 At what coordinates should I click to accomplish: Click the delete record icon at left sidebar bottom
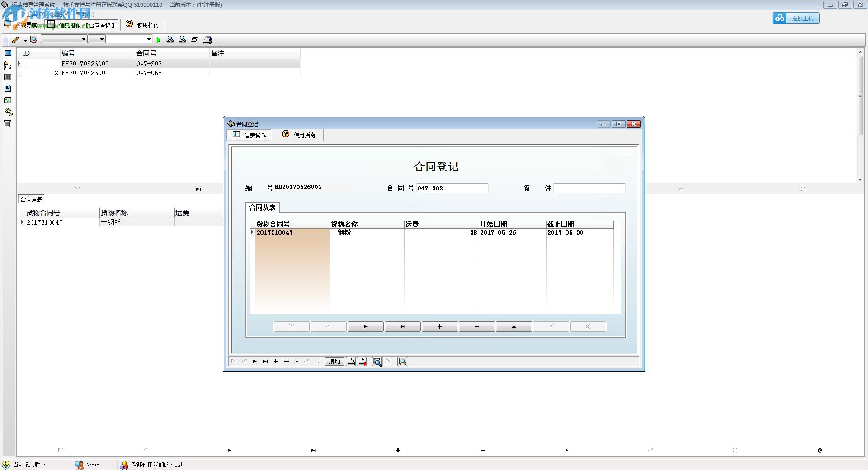coord(8,123)
